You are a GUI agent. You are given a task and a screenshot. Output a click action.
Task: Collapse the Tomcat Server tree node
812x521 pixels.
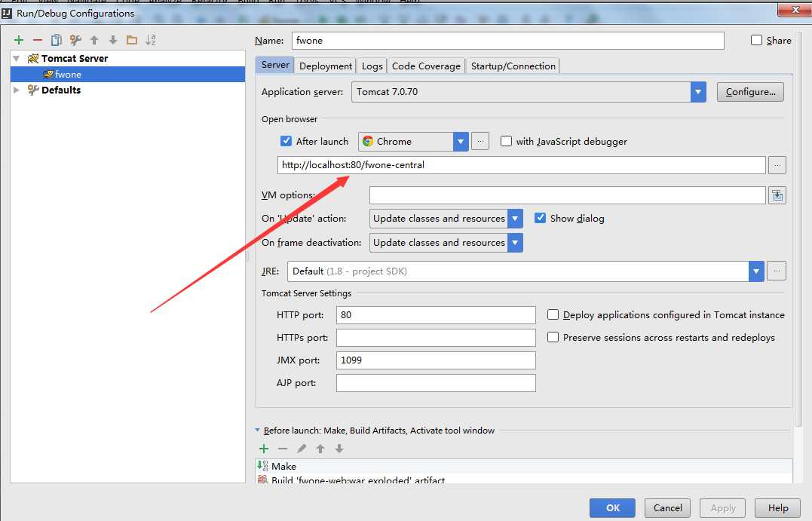pyautogui.click(x=17, y=59)
